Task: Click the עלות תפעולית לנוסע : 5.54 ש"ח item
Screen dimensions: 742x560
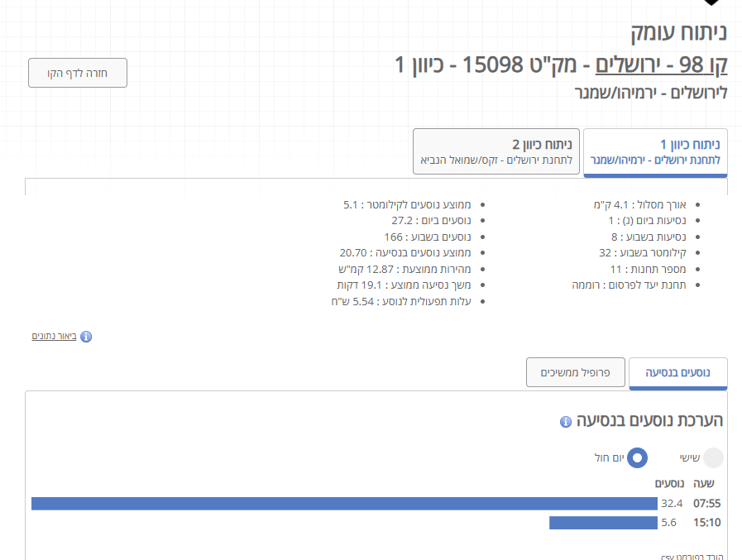Action: [401, 302]
